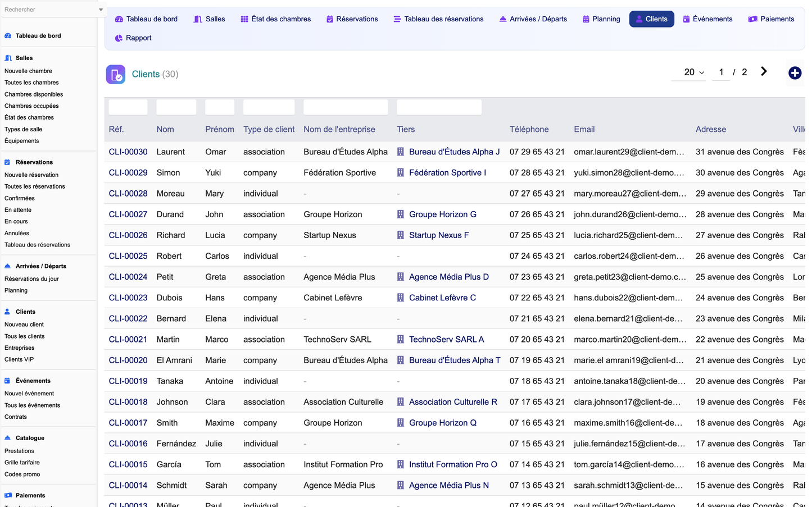Click building icon beside Association Culturelle R
Image resolution: width=812 pixels, height=507 pixels.
[x=401, y=402]
